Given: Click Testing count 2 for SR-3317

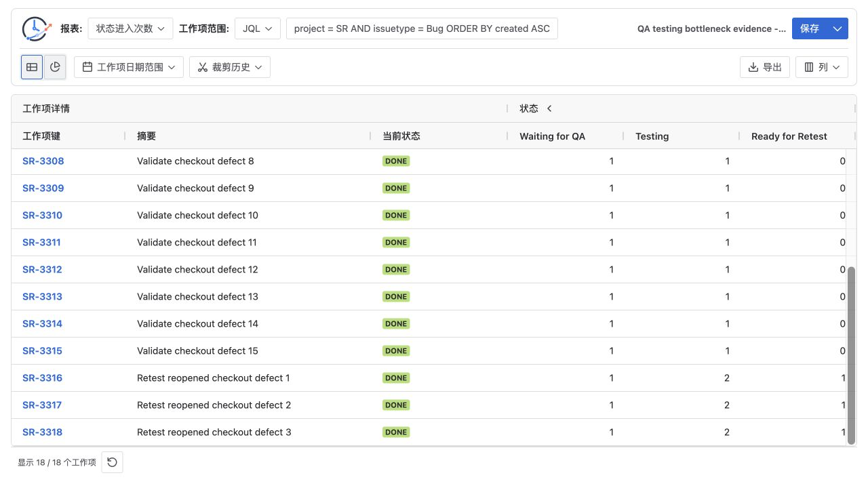Looking at the screenshot, I should click(727, 405).
